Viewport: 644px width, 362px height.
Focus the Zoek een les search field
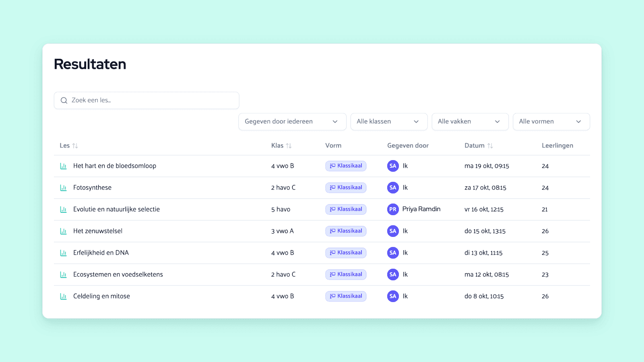coord(147,101)
